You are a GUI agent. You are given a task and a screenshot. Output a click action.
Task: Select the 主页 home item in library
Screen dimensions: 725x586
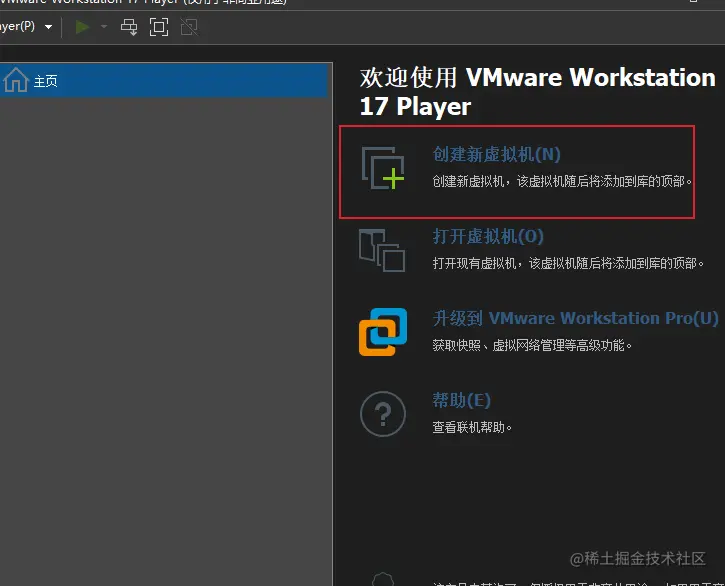coord(164,80)
